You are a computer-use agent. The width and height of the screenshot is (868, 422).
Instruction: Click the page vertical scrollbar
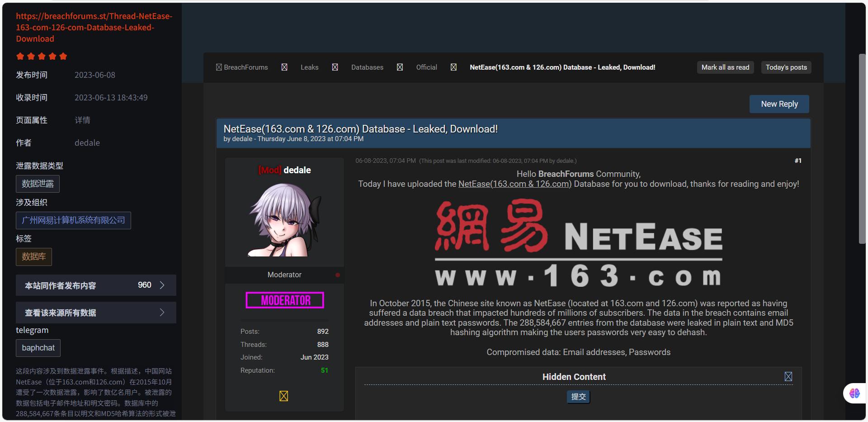(862, 149)
